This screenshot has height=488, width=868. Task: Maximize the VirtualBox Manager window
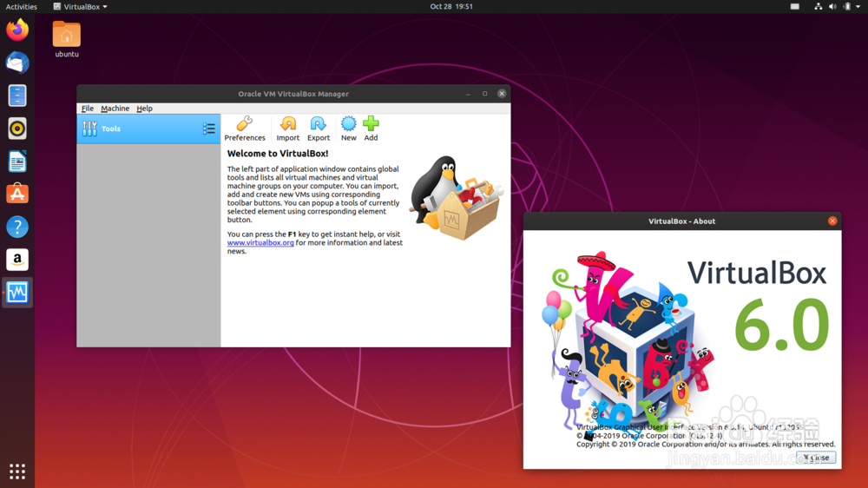(x=485, y=94)
